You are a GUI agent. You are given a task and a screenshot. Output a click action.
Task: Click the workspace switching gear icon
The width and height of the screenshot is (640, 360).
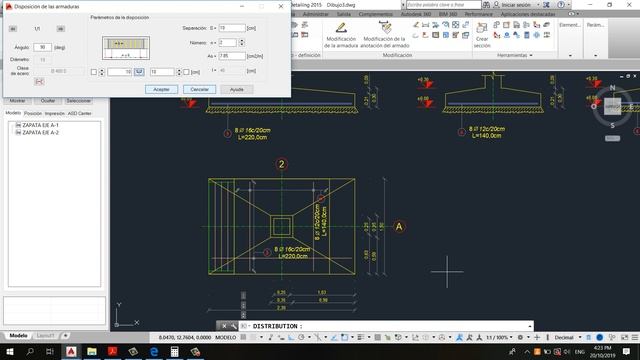[521, 338]
